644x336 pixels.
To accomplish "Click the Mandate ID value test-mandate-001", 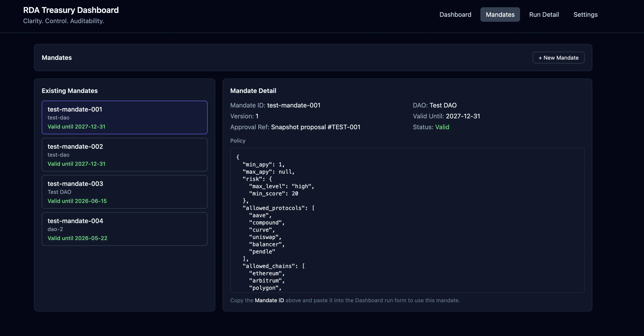I will click(x=294, y=105).
